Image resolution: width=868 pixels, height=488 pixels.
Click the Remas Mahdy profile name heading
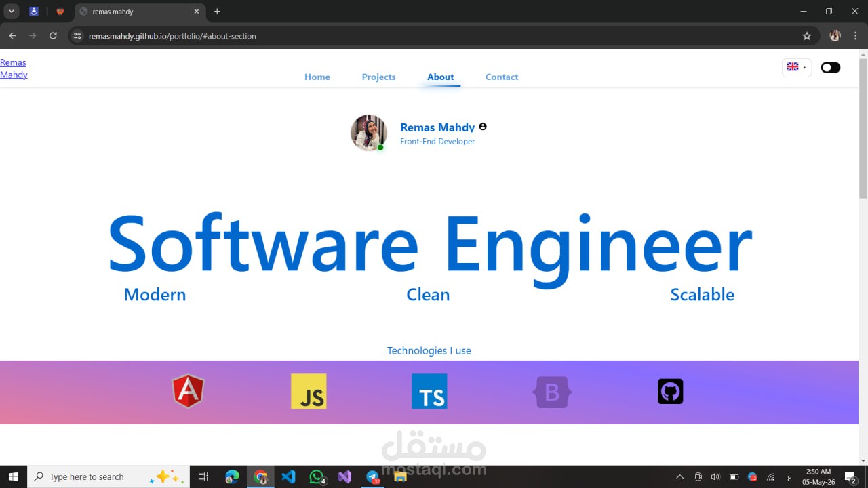click(x=437, y=127)
